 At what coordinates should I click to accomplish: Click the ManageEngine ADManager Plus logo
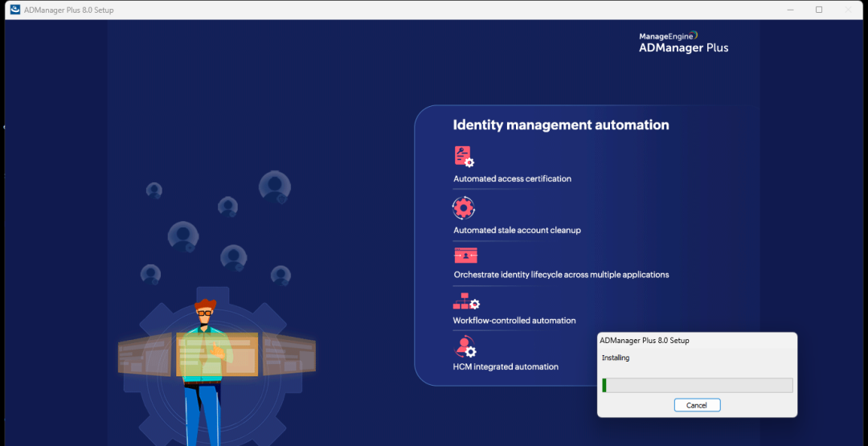[684, 43]
